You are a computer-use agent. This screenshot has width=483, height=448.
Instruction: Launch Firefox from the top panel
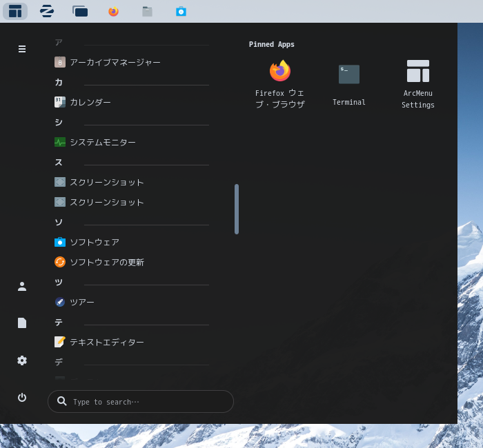[113, 12]
